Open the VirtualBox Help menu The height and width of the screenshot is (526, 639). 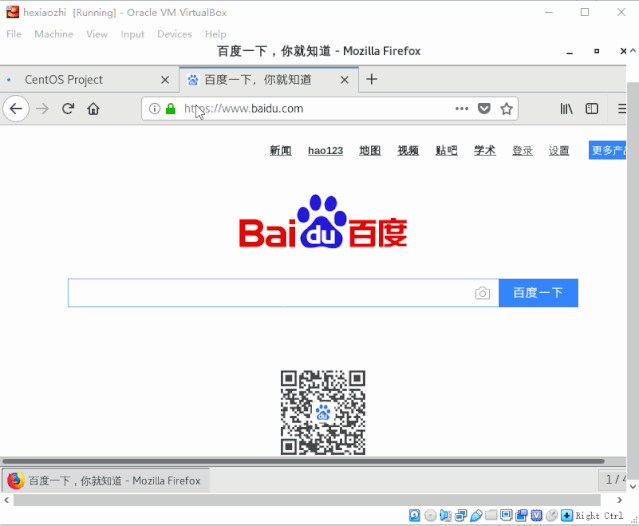pos(216,34)
